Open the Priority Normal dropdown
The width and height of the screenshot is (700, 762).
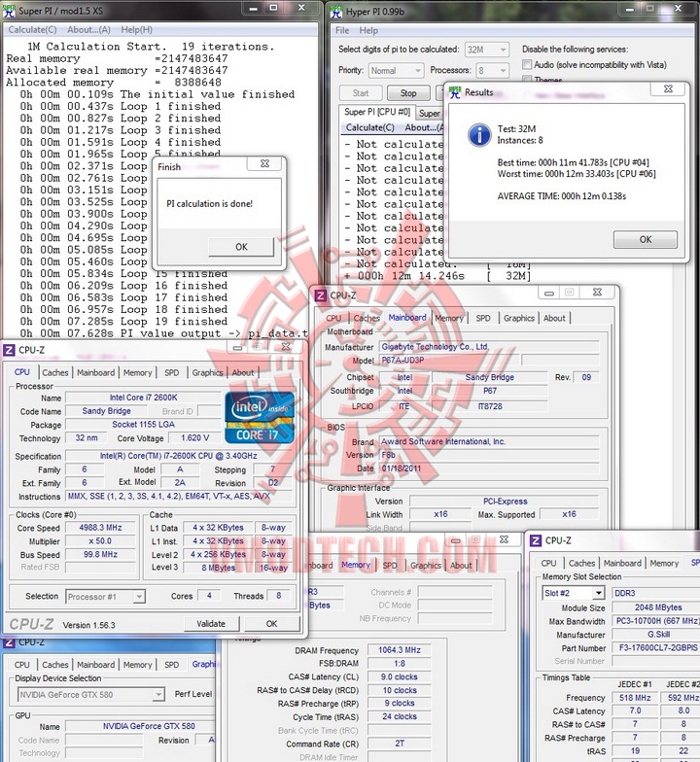click(396, 71)
